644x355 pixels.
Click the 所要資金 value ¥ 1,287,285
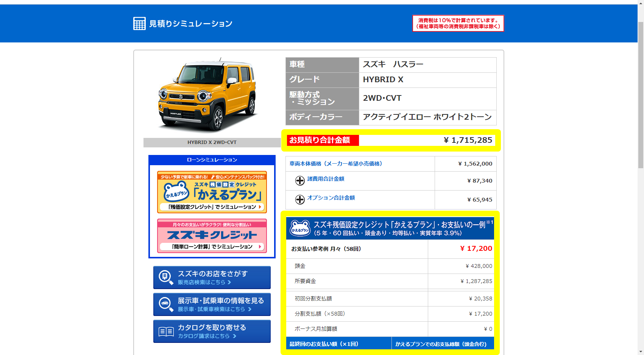(476, 281)
